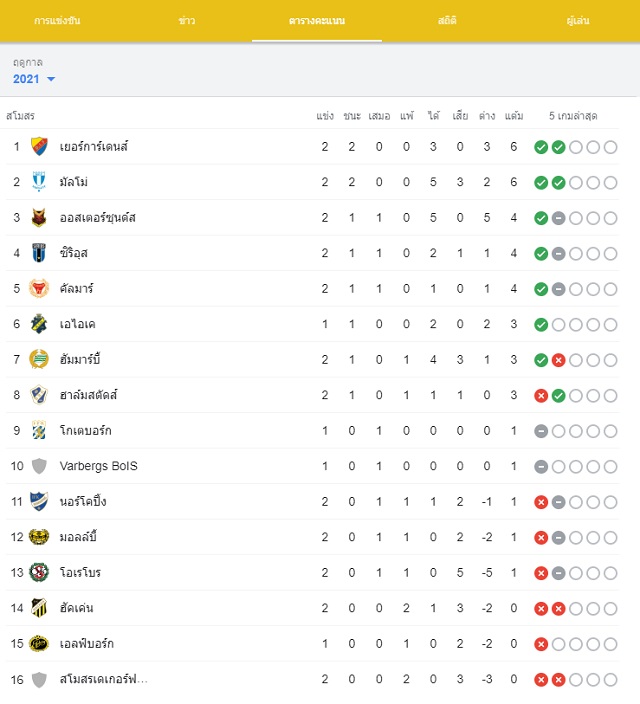Viewport: 640px width, 704px height.
Task: Open the Varbergs BoIS team name link
Action: click(x=98, y=466)
